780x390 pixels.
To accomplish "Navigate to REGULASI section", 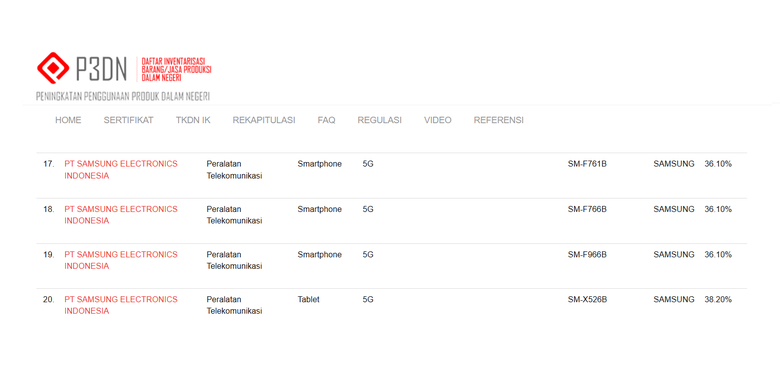I will click(x=380, y=120).
